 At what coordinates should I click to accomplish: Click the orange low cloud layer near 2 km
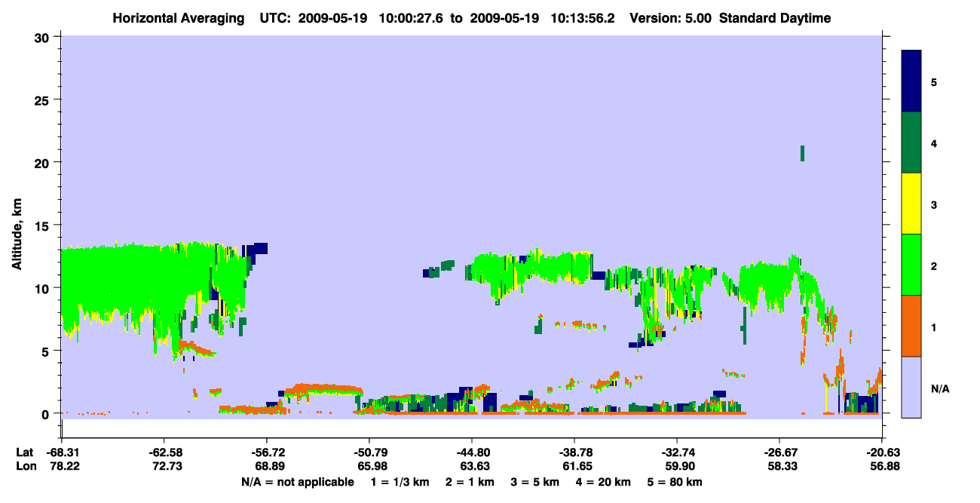[x=324, y=389]
